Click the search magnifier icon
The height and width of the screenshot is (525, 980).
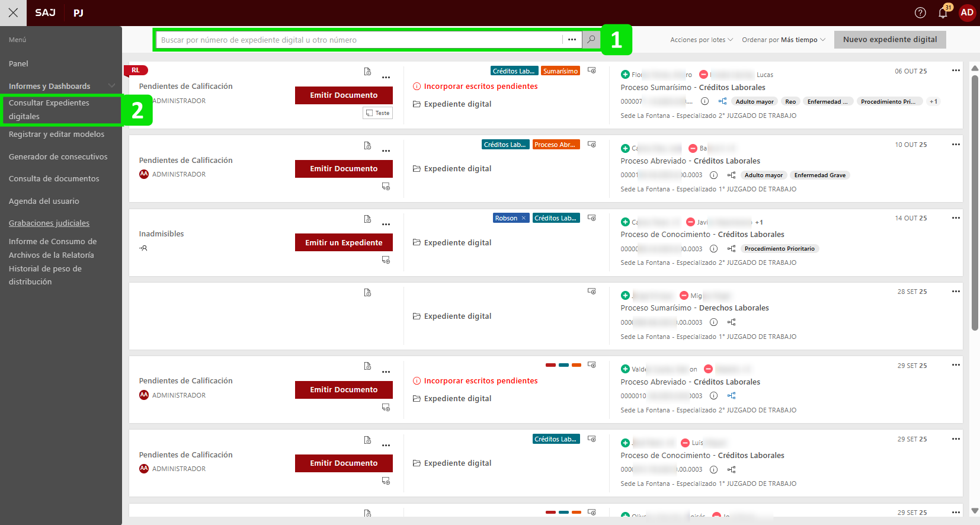tap(591, 40)
